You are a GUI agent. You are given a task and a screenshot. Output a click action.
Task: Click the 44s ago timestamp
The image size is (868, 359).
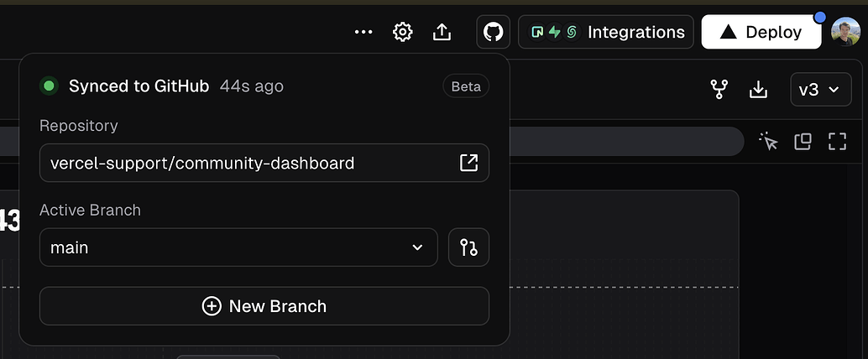pyautogui.click(x=251, y=86)
